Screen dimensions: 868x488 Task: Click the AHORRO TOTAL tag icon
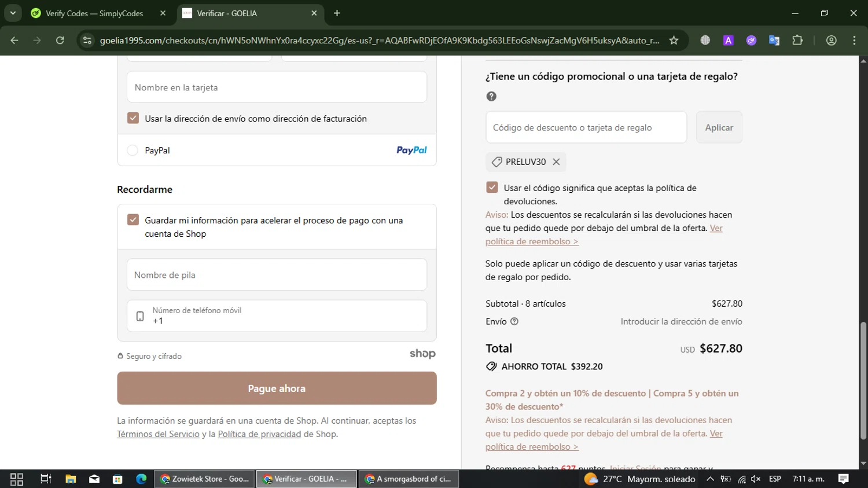[x=491, y=366]
